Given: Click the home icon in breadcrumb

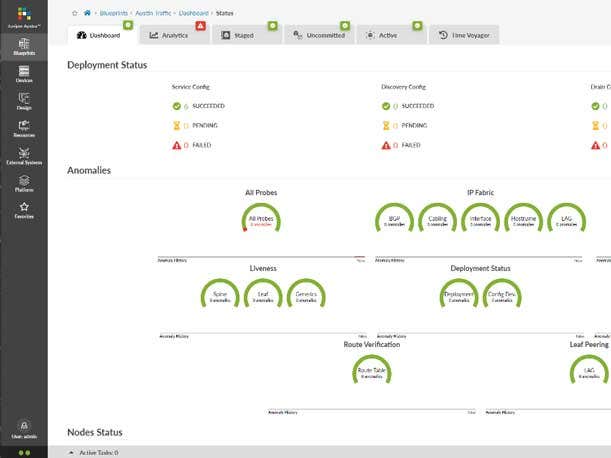Looking at the screenshot, I should click(x=88, y=13).
